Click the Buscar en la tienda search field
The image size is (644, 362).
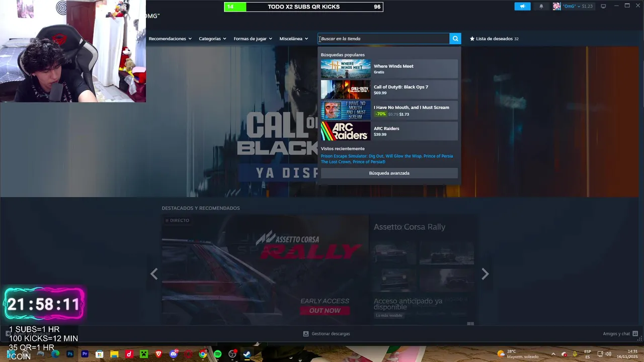pos(383,39)
